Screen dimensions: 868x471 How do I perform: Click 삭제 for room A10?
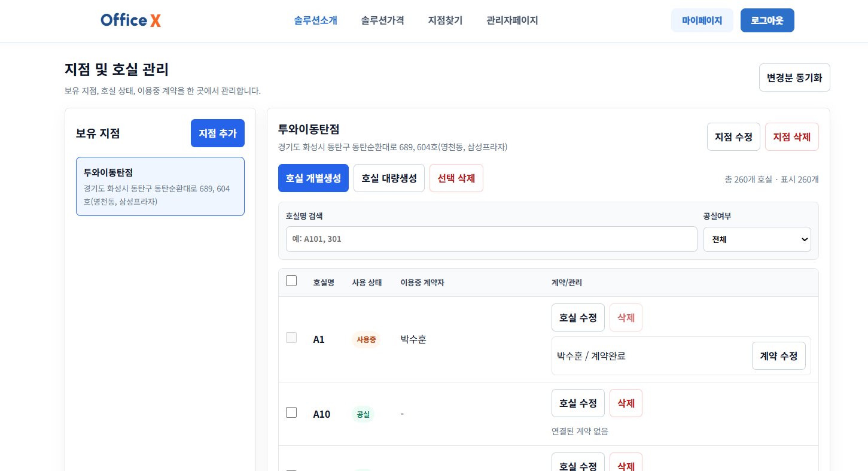626,403
